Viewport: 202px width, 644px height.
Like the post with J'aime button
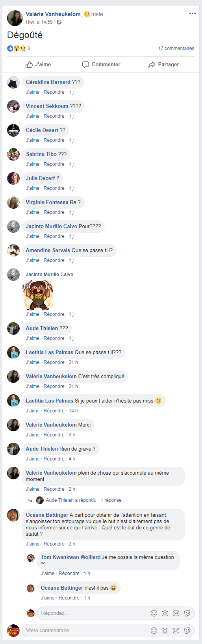point(38,65)
